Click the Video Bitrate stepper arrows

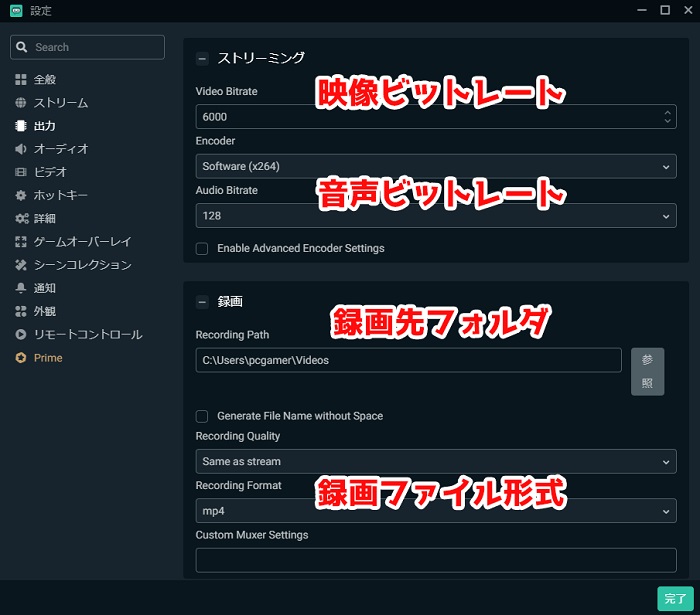[x=667, y=117]
